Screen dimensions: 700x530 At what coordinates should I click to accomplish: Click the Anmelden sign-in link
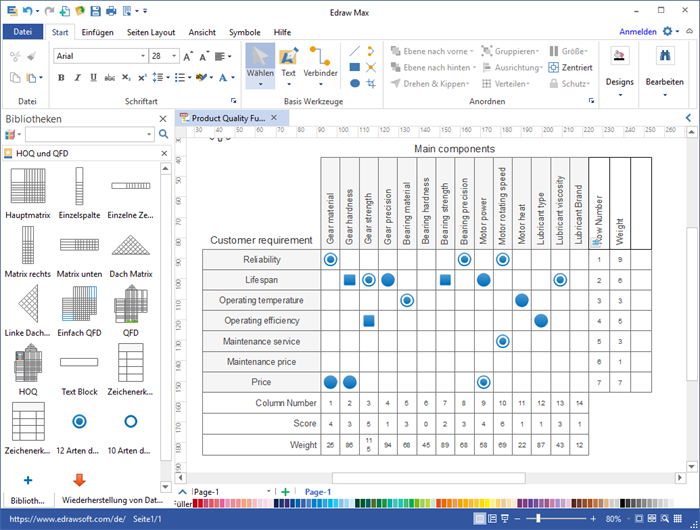[638, 32]
